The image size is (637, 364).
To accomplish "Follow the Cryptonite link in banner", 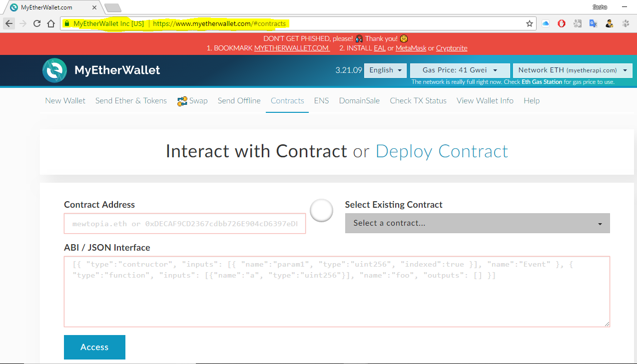I will click(452, 48).
